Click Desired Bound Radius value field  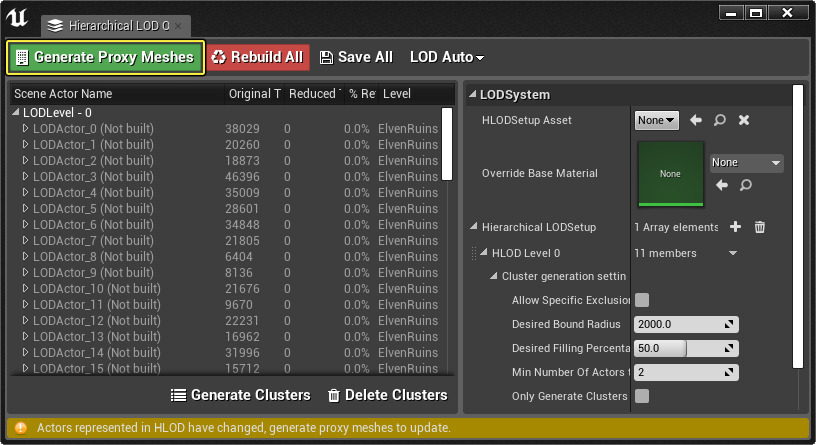[x=686, y=324]
